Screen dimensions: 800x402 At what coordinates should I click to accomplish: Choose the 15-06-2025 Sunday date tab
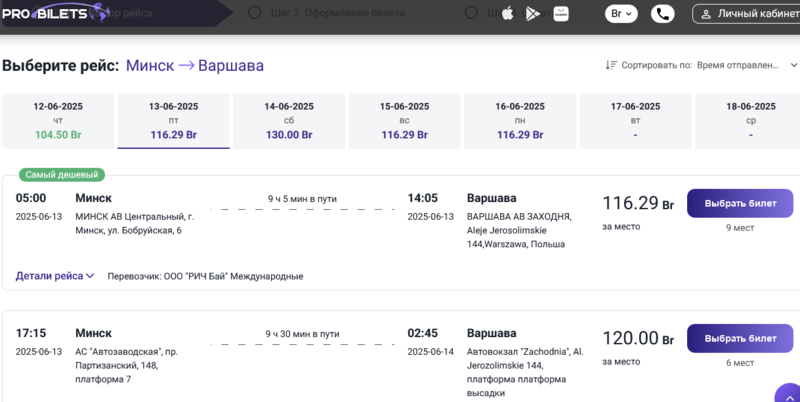404,120
